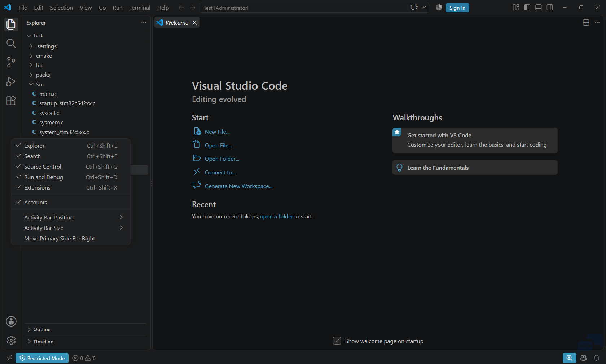Screen dimensions: 606x364
Task: Click the 'open a folder' link
Action: pos(276,216)
